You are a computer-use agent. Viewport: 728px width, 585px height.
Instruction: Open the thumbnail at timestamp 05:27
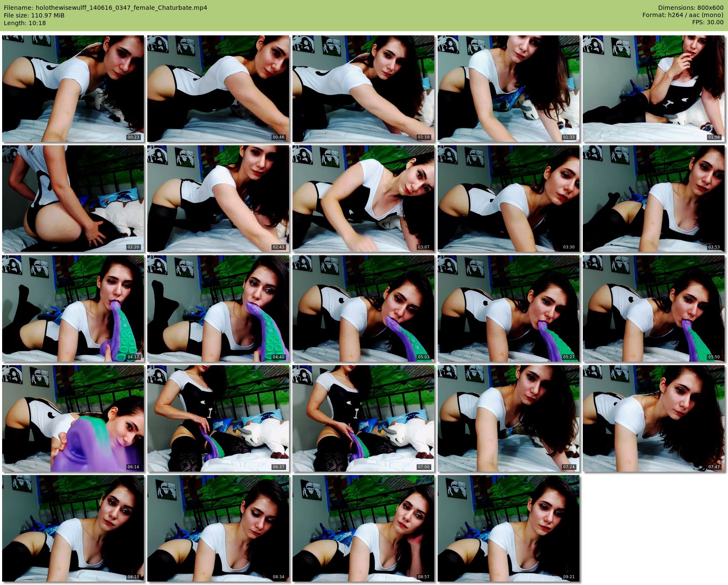coord(508,308)
